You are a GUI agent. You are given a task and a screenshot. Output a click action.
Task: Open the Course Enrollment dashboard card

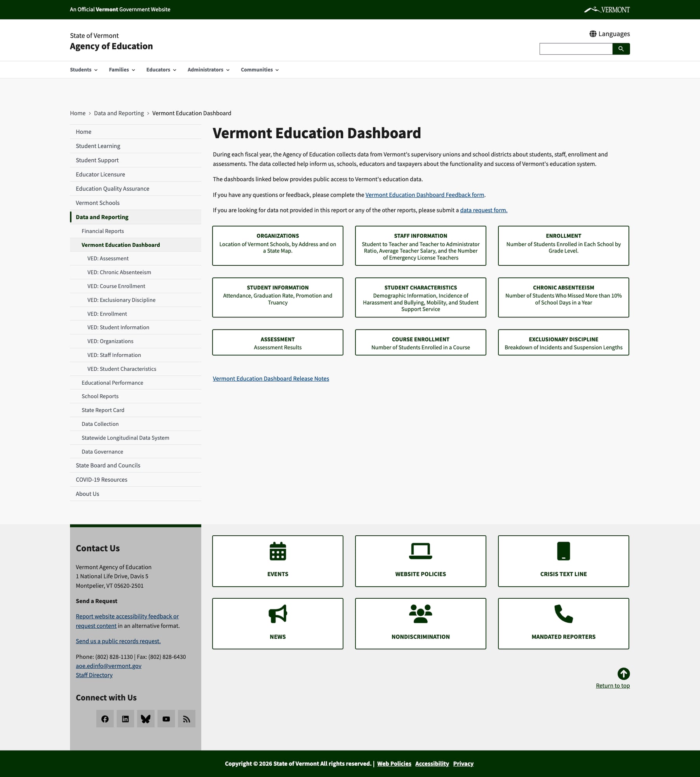click(x=421, y=342)
